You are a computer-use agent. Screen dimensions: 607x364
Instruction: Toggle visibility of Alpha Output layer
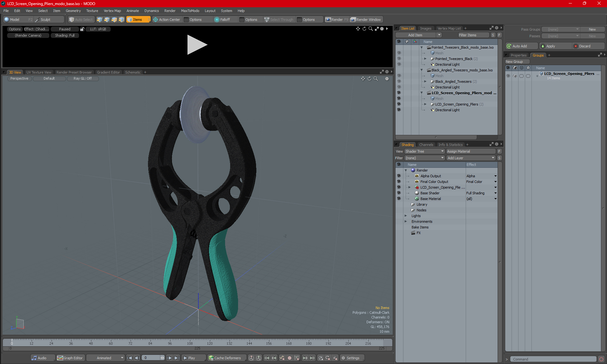tap(399, 176)
